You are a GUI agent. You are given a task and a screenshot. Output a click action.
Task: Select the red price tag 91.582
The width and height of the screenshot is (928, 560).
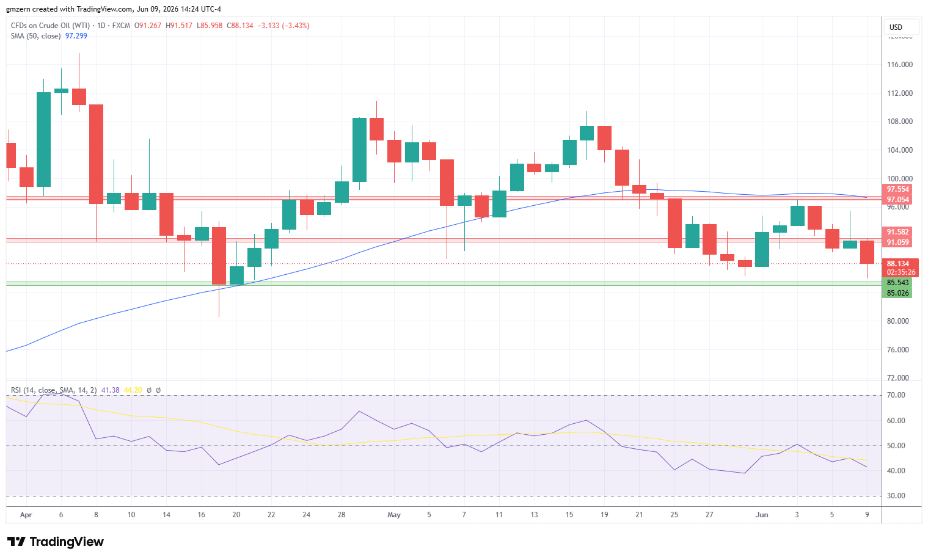click(x=897, y=232)
